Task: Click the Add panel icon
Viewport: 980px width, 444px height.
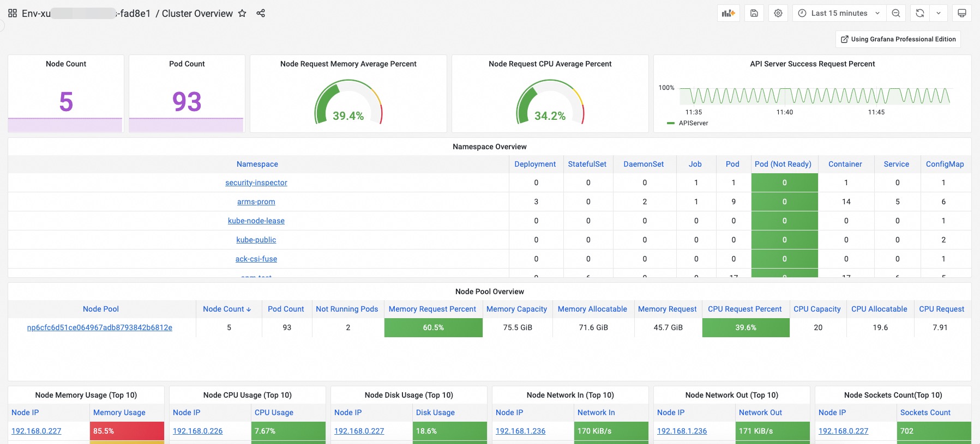Action: pos(728,13)
